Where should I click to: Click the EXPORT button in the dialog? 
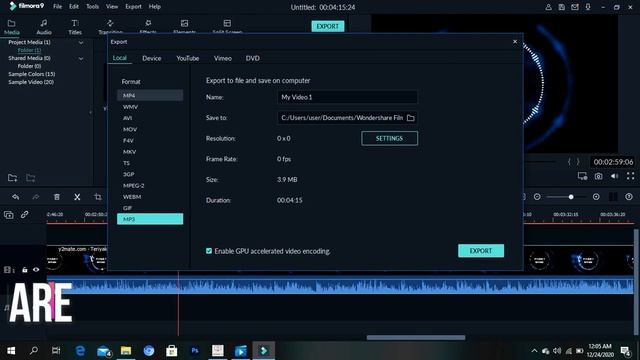[481, 251]
